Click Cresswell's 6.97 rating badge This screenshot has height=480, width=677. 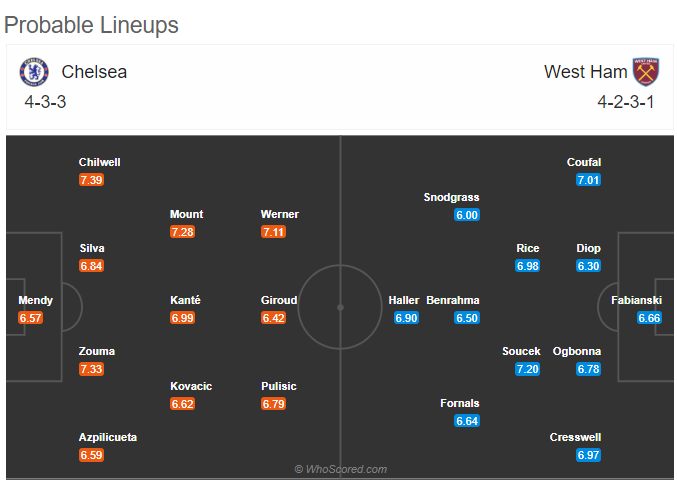coord(588,455)
